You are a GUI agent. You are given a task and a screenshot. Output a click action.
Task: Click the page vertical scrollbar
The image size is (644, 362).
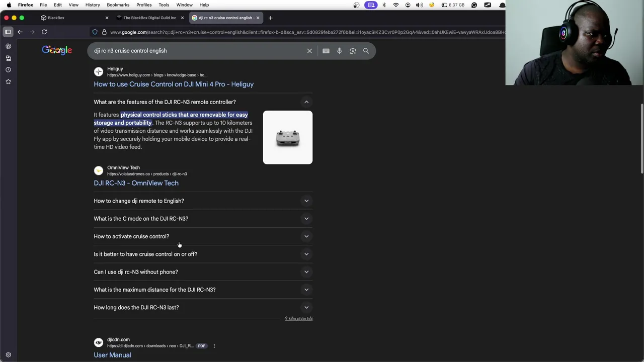(x=641, y=139)
